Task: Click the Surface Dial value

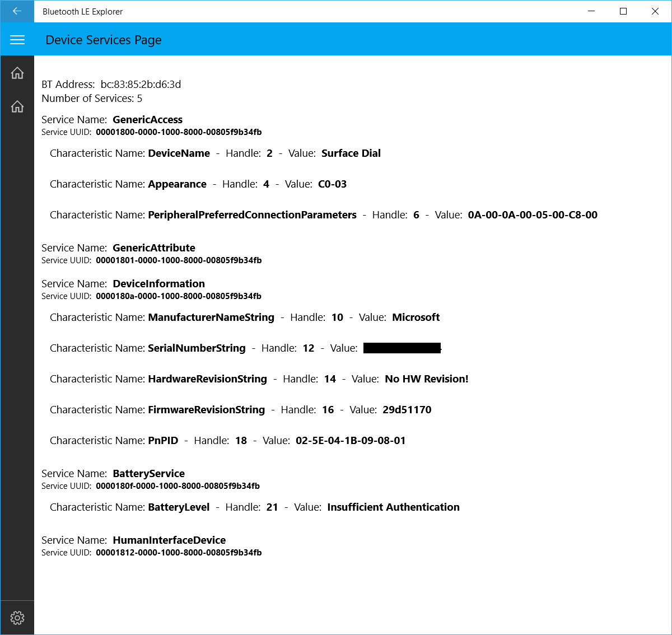Action: point(351,153)
